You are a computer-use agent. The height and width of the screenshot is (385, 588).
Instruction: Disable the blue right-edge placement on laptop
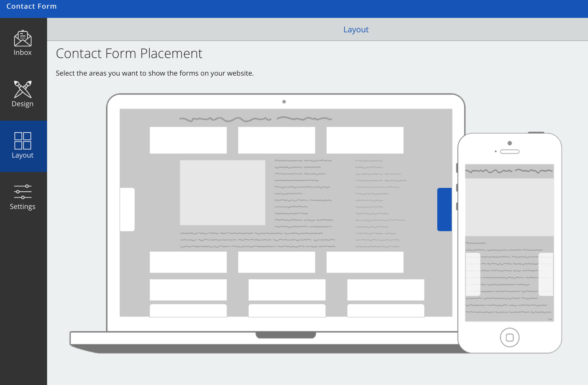tap(444, 210)
